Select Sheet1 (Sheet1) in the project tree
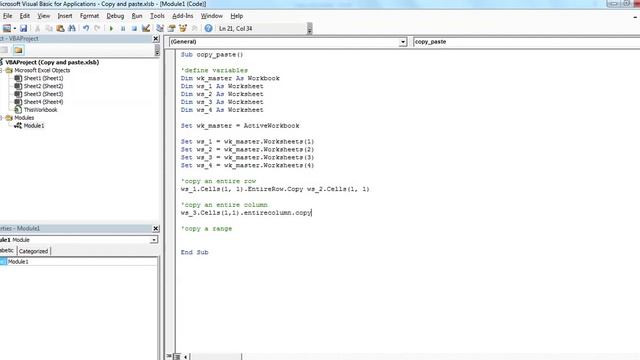The width and height of the screenshot is (640, 360). coord(43,78)
